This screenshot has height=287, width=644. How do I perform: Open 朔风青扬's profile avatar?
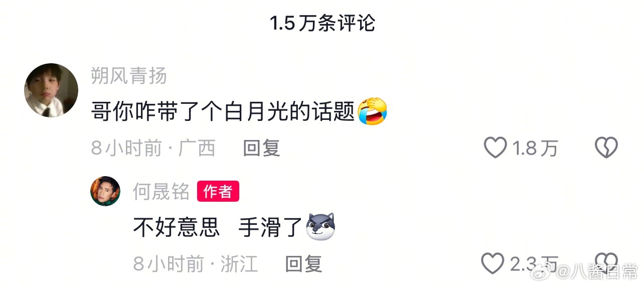51,90
